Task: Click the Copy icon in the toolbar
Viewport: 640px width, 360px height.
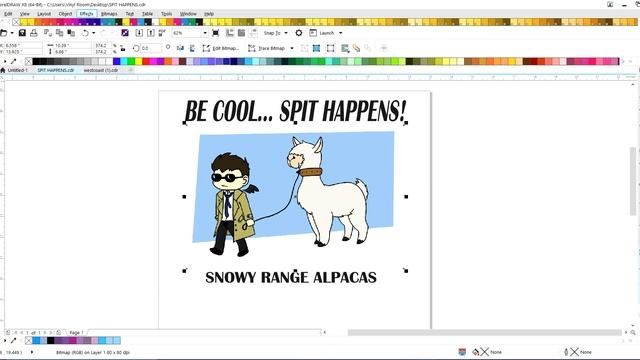Action: [60, 33]
